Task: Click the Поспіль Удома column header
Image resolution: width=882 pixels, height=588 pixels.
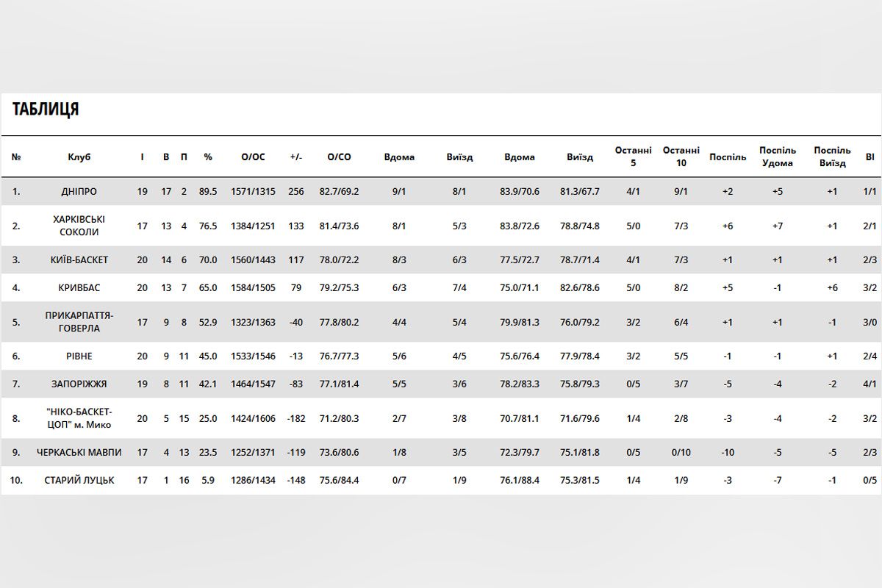Action: 777,157
